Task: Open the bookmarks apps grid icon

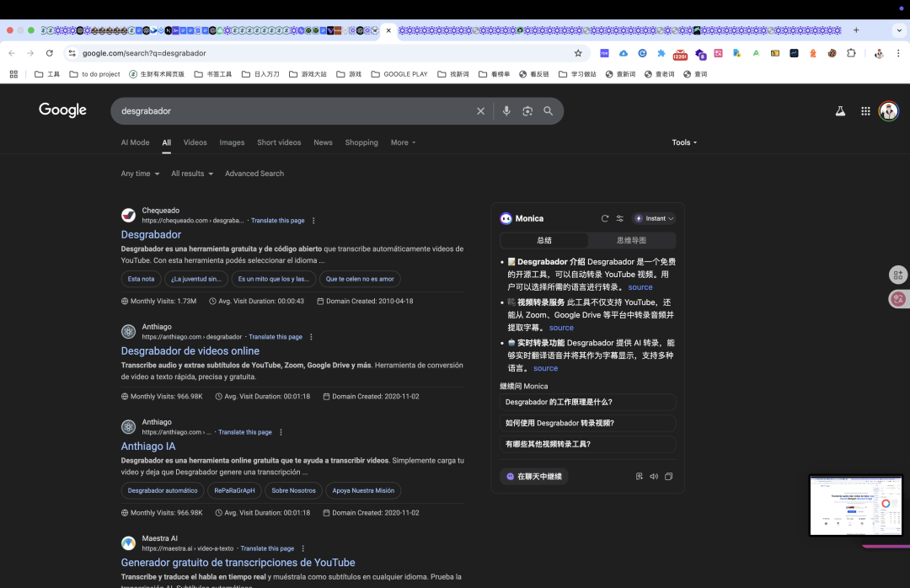Action: tap(13, 74)
